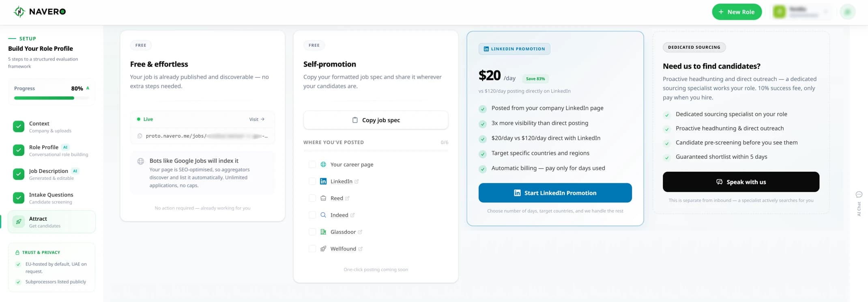The height and width of the screenshot is (302, 868).
Task: Follow the Visit link for the live job page
Action: pos(256,119)
